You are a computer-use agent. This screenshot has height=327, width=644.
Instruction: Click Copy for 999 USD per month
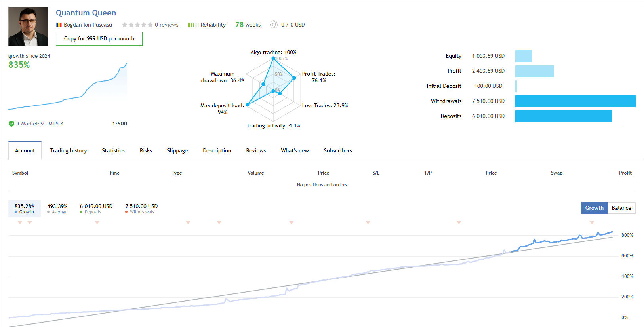click(99, 39)
